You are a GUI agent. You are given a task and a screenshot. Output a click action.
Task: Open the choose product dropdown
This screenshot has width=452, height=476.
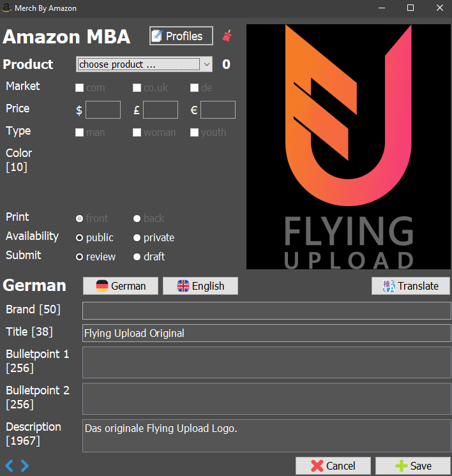[x=144, y=64]
